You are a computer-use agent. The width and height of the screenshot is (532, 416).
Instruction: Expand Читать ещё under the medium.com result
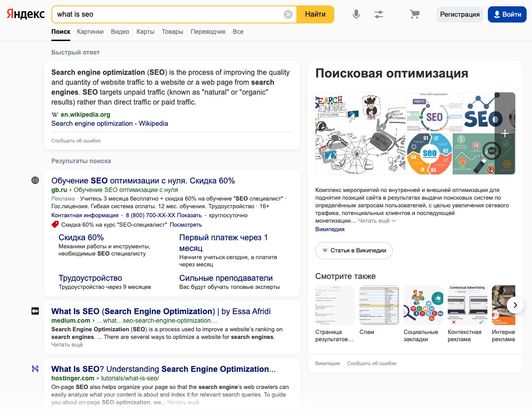coord(67,345)
